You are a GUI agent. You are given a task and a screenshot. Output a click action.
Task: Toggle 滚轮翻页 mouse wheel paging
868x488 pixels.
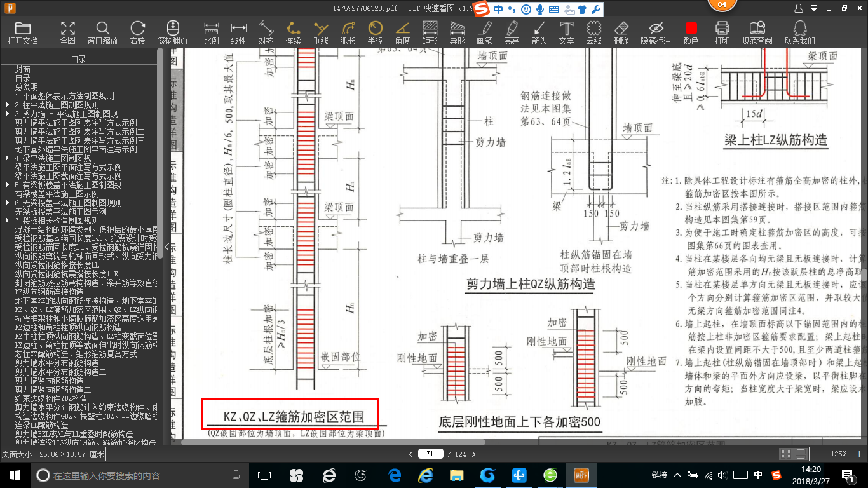point(173,32)
